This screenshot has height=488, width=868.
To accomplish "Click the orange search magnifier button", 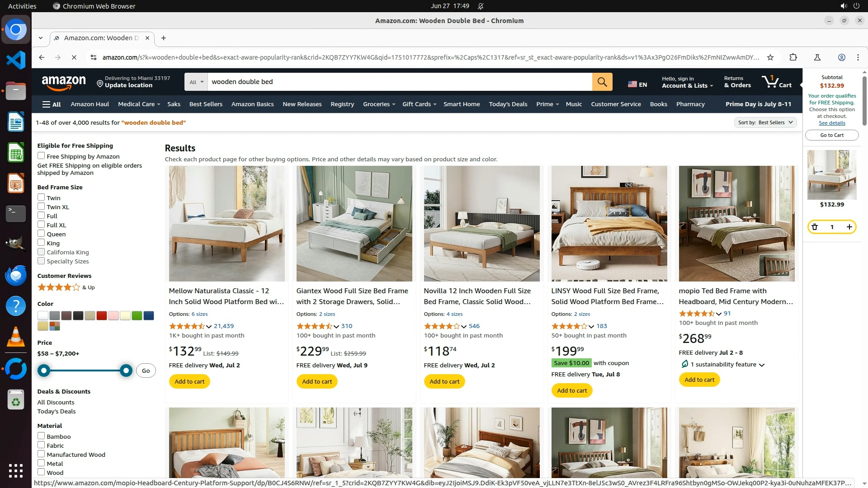I will (x=602, y=82).
